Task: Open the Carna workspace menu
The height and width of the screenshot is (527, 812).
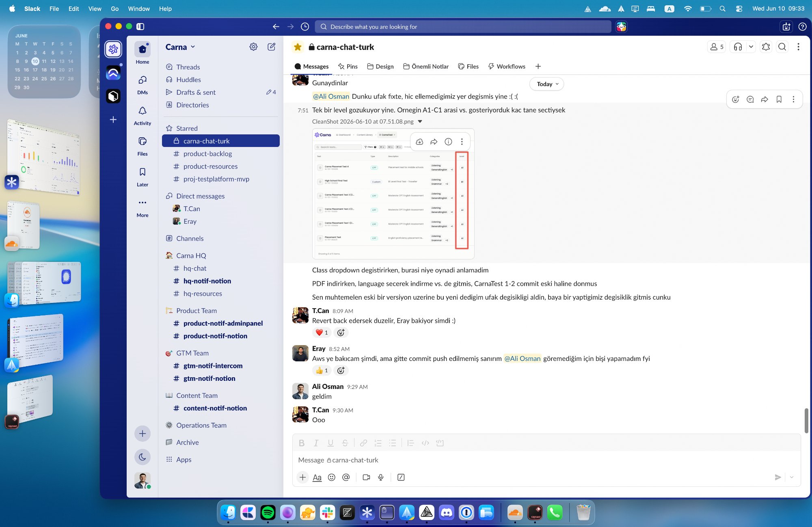Action: click(x=180, y=47)
